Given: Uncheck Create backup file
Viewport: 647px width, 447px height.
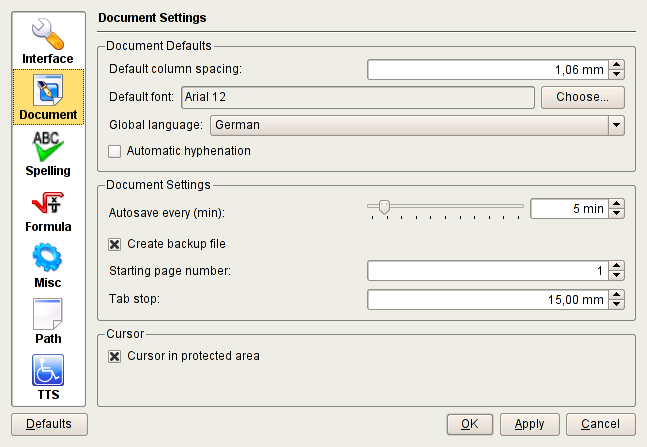Looking at the screenshot, I should pyautogui.click(x=114, y=244).
